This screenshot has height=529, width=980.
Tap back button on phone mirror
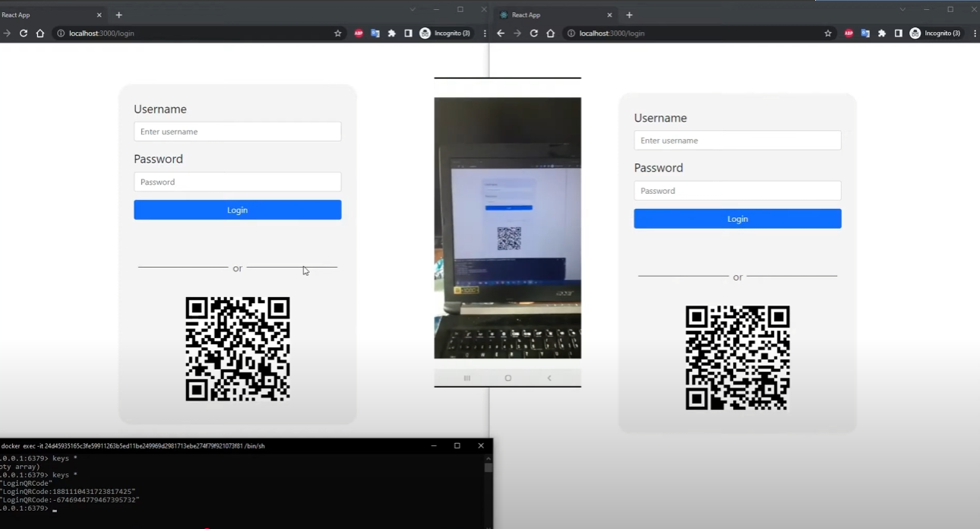[x=549, y=378]
